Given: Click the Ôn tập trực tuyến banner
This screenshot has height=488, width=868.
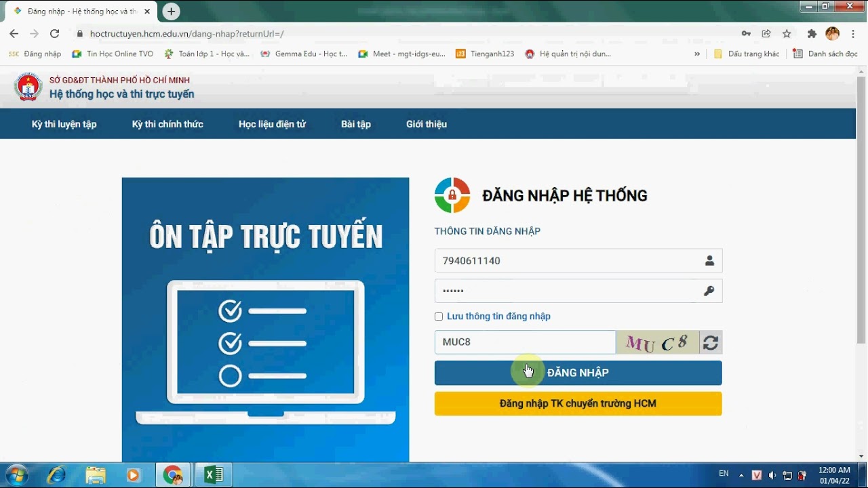Looking at the screenshot, I should tap(265, 320).
